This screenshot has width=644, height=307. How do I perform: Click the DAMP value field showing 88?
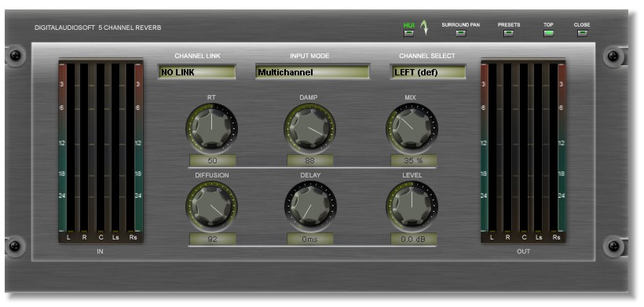click(x=309, y=160)
